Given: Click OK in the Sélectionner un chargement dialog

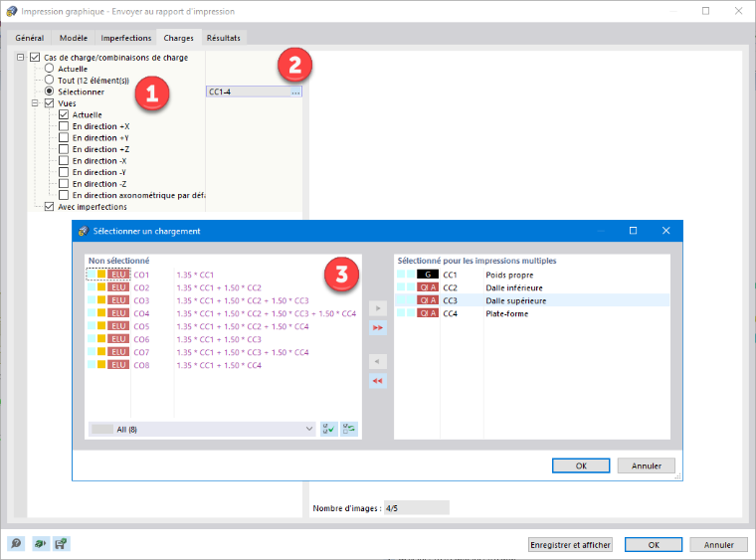Looking at the screenshot, I should pos(581,466).
